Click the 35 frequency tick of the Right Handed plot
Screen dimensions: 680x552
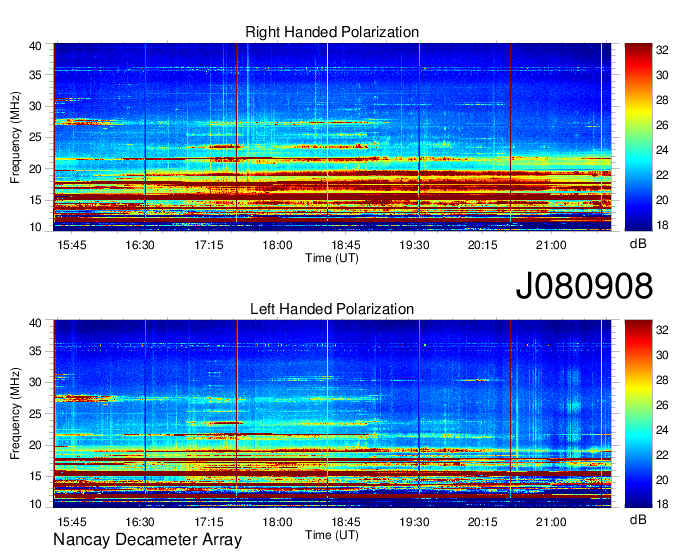pyautogui.click(x=35, y=75)
